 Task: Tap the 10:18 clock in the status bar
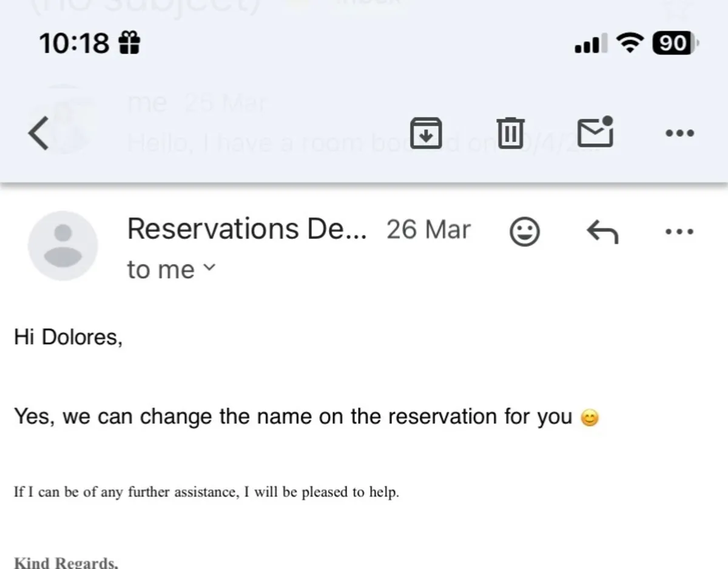coord(74,43)
